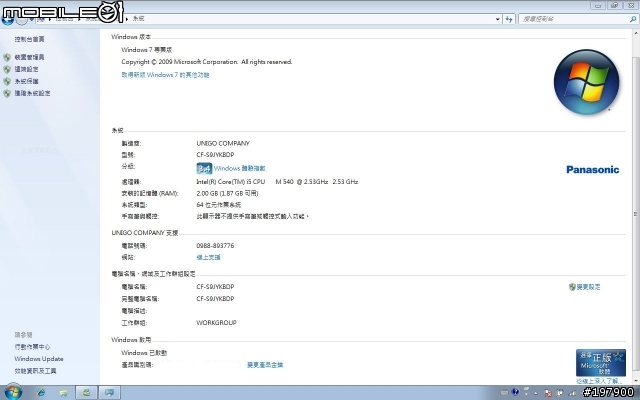The image size is (640, 400).
Task: Click the help question-mark tray icon
Action: [515, 392]
